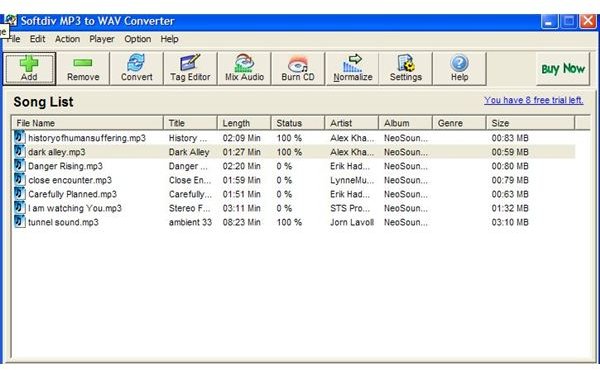Click size value '03:10 MB'

click(510, 222)
